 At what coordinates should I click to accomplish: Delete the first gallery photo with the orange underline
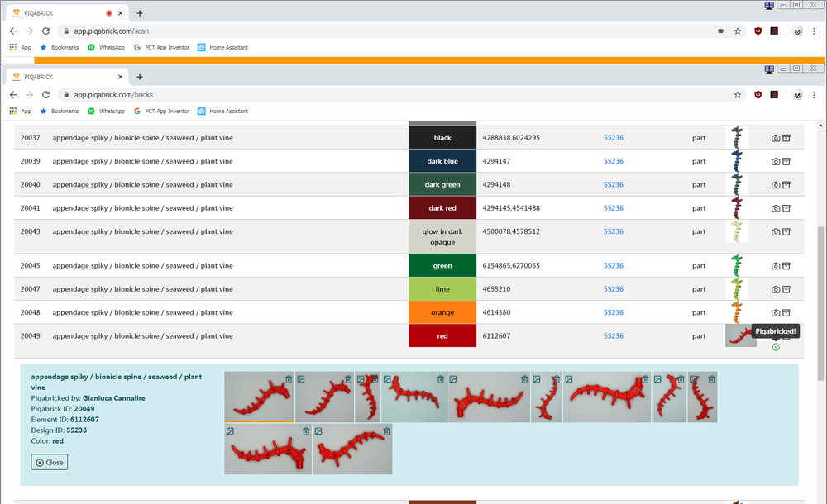289,379
